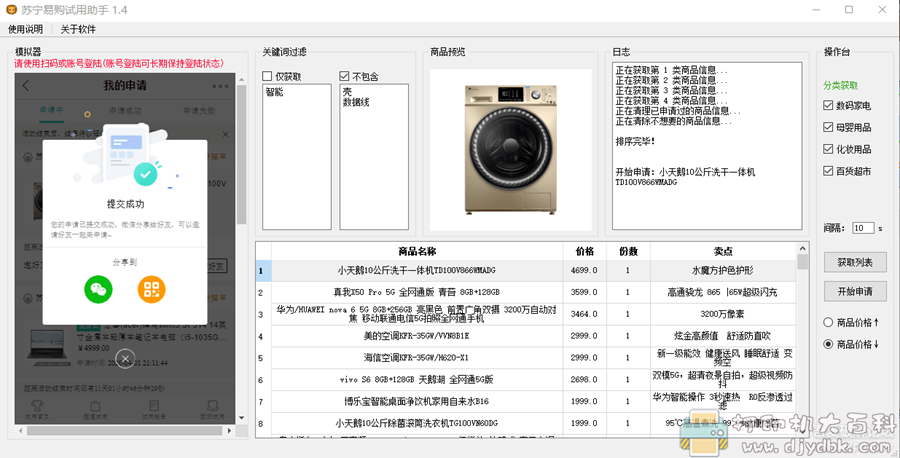Select the 华为/HUAWEI nova 6 5G row
Image resolution: width=900 pixels, height=458 pixels.
click(417, 314)
